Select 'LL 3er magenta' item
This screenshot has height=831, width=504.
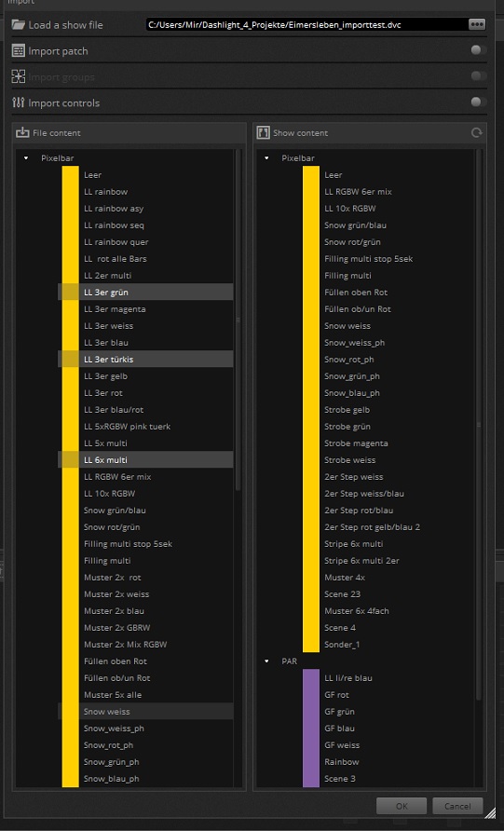[115, 309]
